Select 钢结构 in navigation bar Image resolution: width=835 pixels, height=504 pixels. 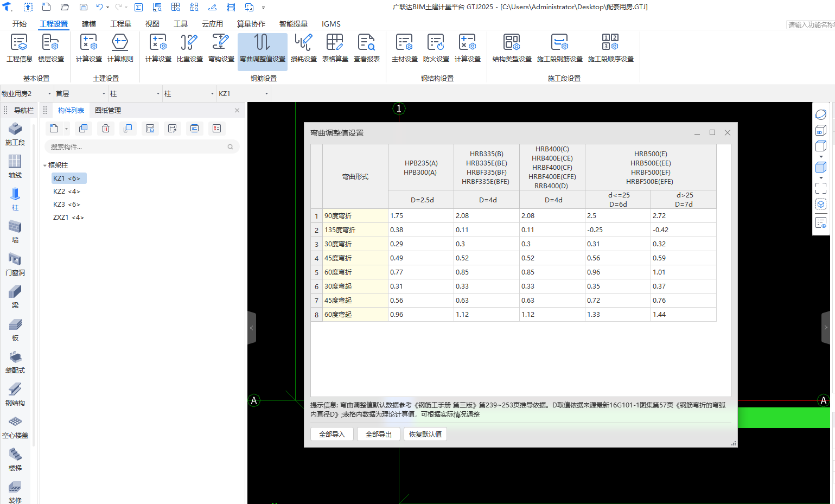tap(15, 394)
